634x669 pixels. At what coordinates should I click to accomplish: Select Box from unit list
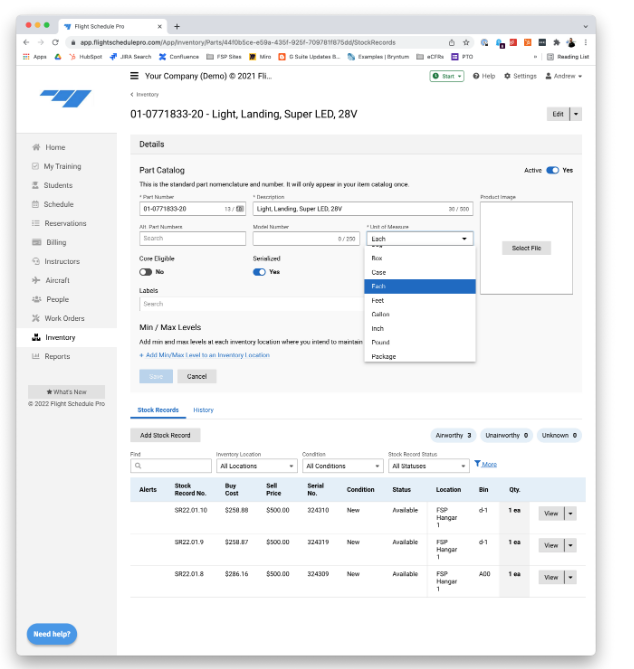click(420, 258)
